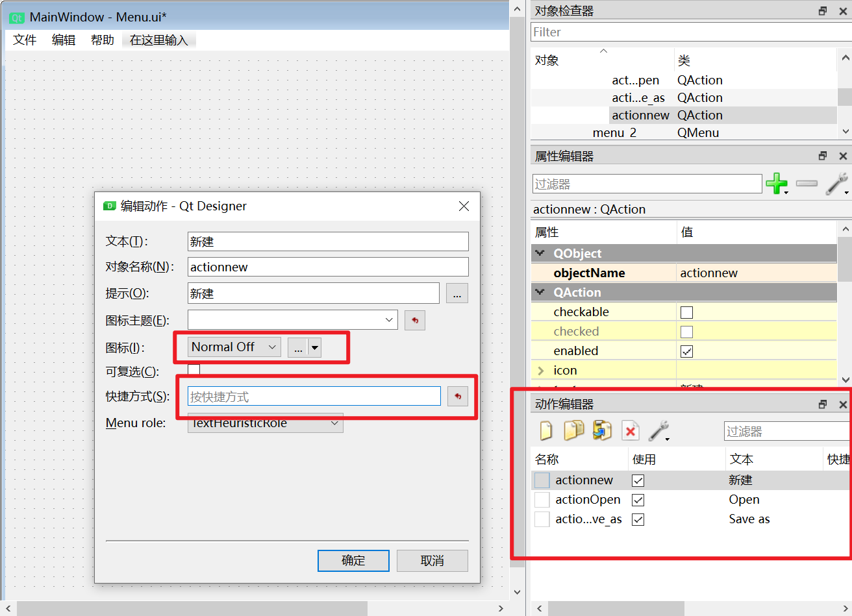Open the 帮助 menu in MainWindow
Image resolution: width=852 pixels, height=616 pixels.
point(103,40)
